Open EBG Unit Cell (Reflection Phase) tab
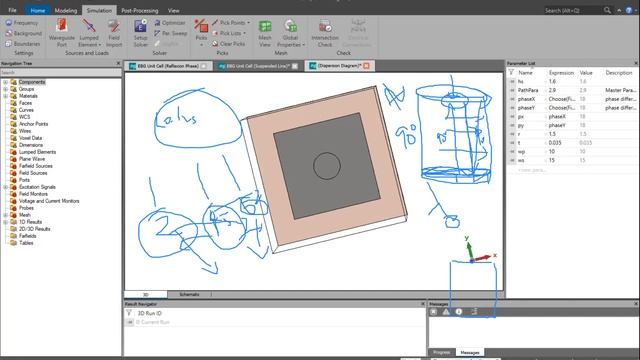The width and height of the screenshot is (640, 360). pyautogui.click(x=168, y=66)
